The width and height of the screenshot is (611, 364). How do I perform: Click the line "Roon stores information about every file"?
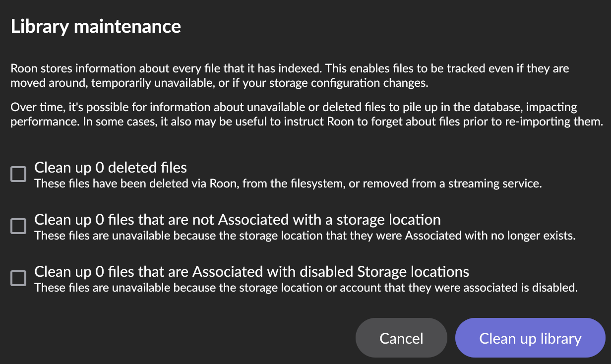click(x=290, y=68)
